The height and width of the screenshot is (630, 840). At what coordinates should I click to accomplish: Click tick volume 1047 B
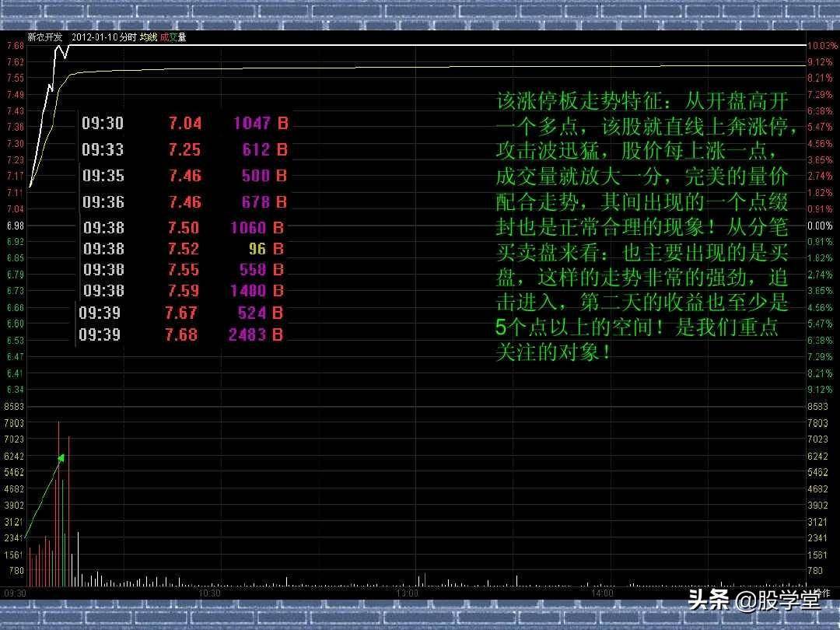pos(261,123)
